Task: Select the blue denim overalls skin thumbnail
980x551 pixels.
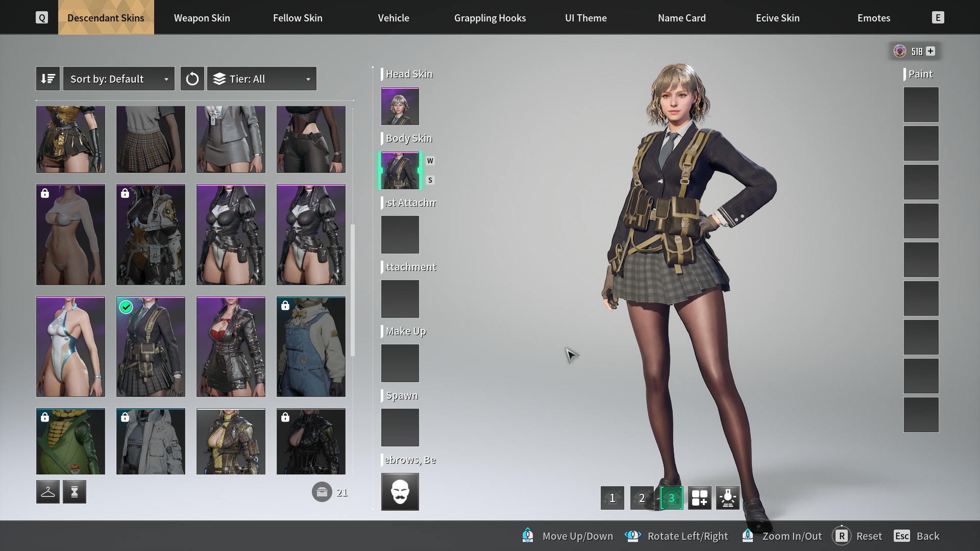Action: coord(311,347)
